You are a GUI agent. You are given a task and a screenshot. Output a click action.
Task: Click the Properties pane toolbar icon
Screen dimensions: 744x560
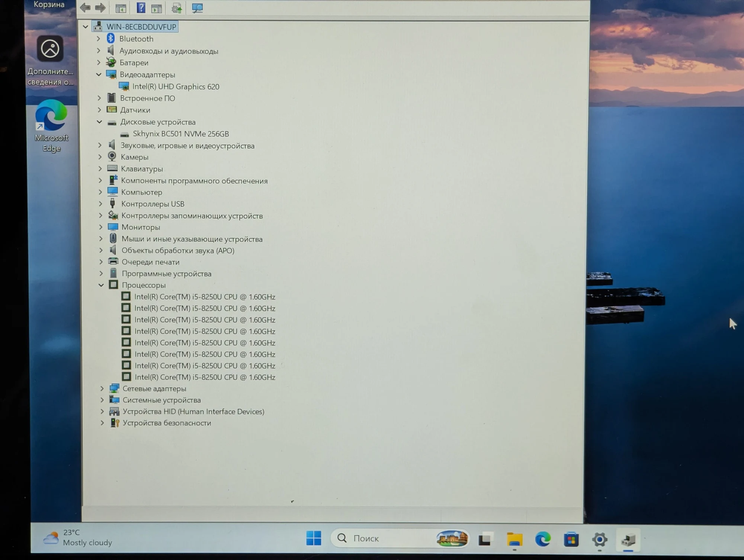tap(157, 8)
